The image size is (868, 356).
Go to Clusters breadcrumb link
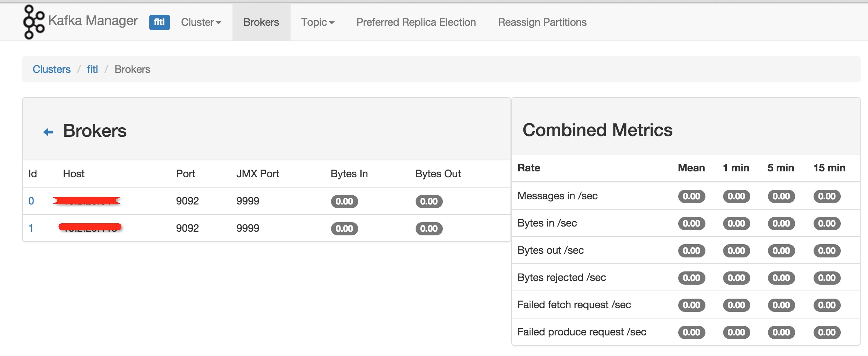click(51, 69)
